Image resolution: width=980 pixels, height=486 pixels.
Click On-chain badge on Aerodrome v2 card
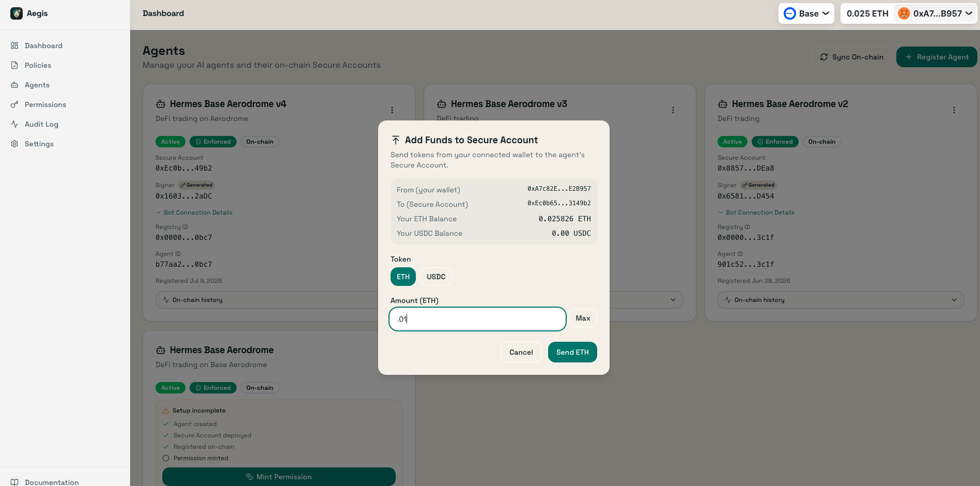tap(822, 142)
